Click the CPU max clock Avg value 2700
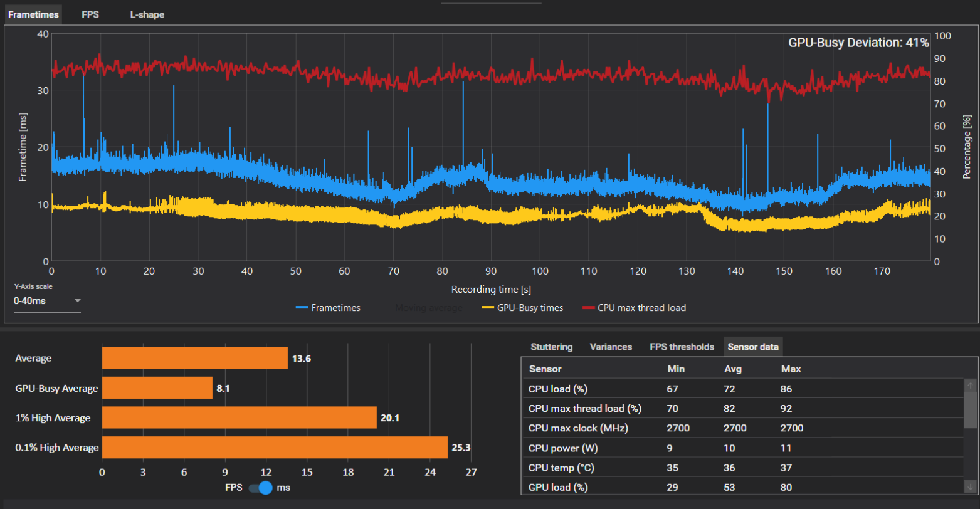This screenshot has height=509, width=980. click(x=735, y=428)
